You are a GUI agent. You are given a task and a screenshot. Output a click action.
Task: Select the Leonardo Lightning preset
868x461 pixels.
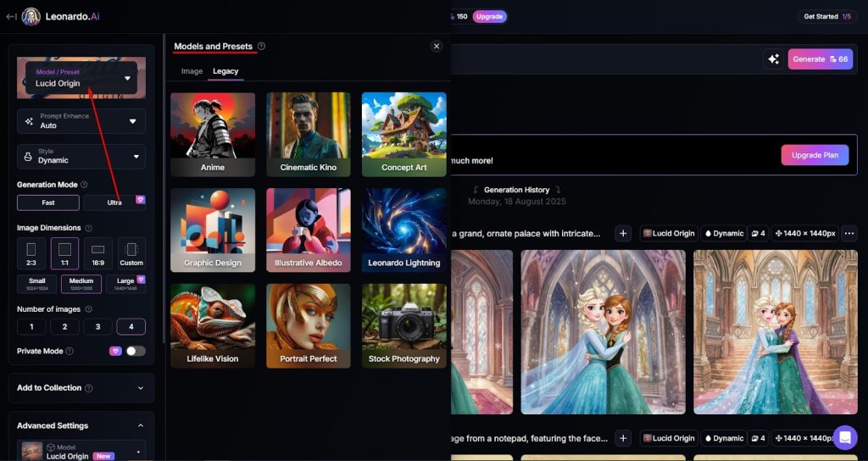click(x=404, y=230)
